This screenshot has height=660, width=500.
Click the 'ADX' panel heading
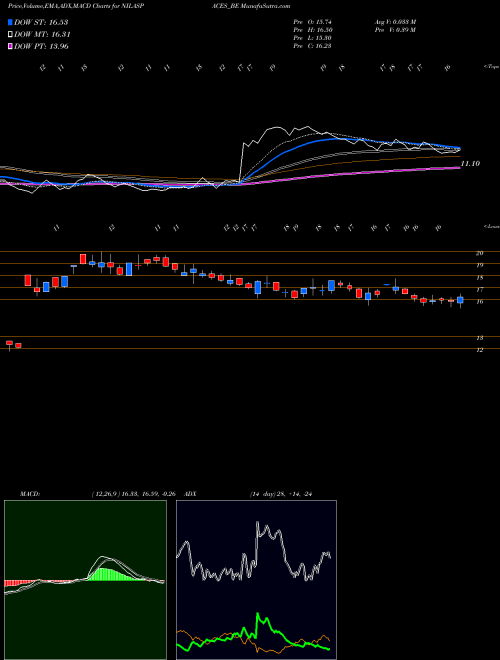click(x=190, y=494)
